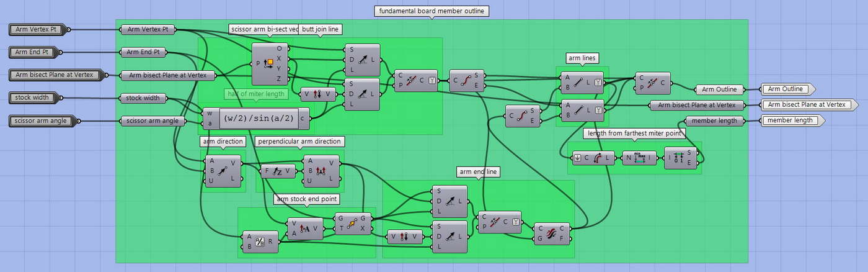Screen dimensions: 868x272
Task: Select the Division A/B component
Action: pos(260,242)
